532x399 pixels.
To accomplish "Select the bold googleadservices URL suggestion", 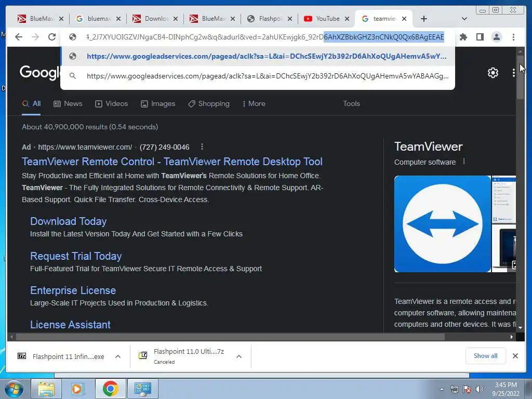I will (x=258, y=56).
